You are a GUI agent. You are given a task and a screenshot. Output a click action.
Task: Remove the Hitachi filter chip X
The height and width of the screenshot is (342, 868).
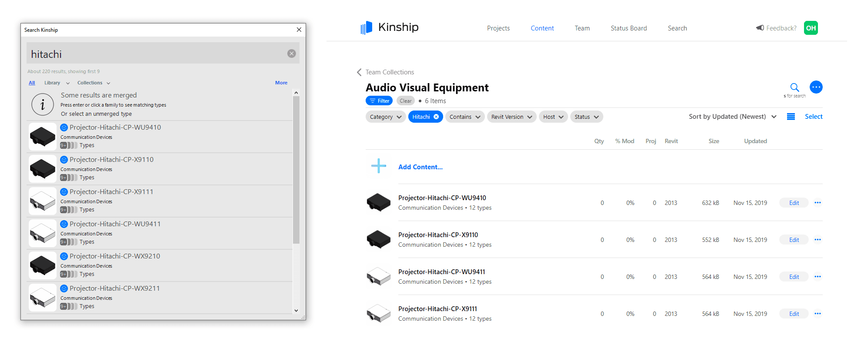[436, 117]
